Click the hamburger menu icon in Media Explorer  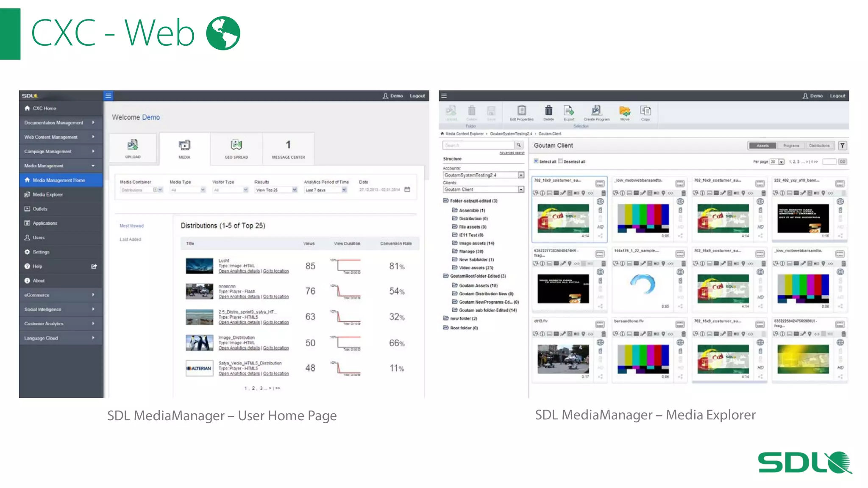(x=444, y=96)
